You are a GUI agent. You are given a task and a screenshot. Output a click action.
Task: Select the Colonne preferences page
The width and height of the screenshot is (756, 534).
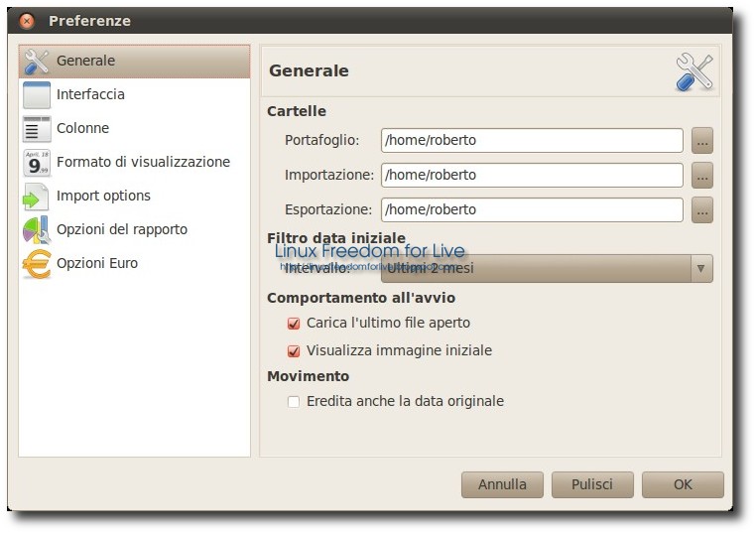click(x=82, y=129)
